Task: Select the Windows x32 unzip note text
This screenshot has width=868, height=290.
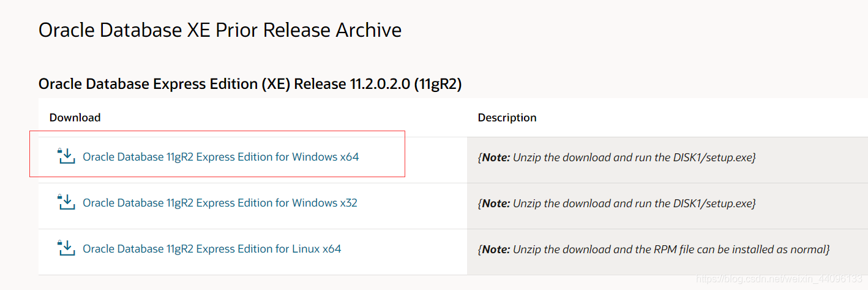Action: [616, 204]
